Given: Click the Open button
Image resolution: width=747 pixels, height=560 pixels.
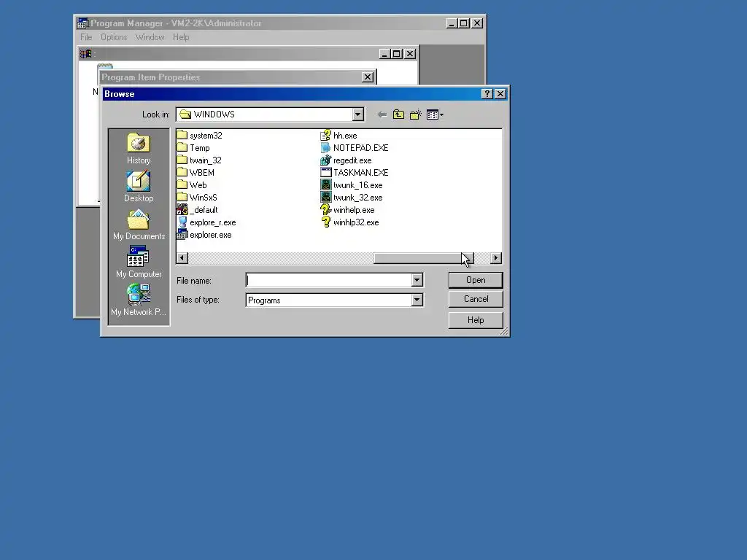Looking at the screenshot, I should 476,280.
